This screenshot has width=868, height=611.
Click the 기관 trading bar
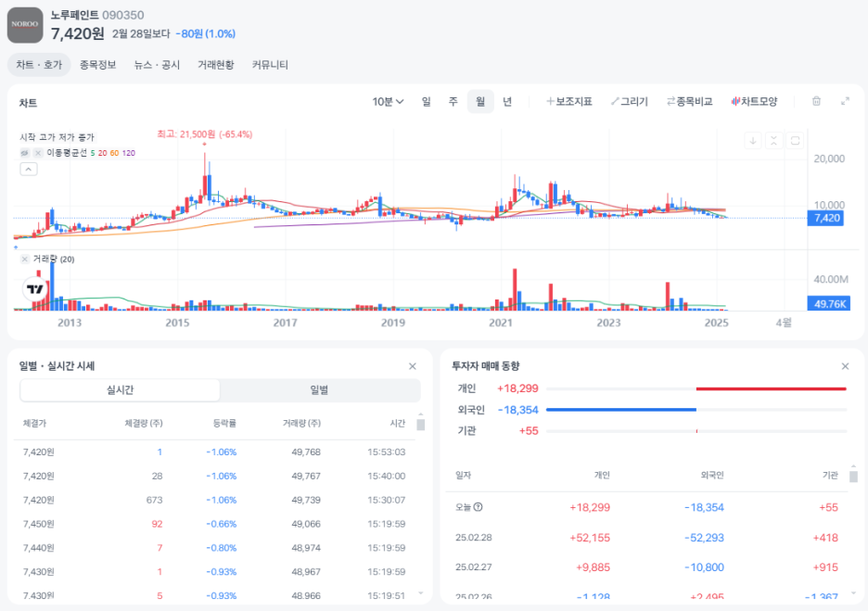(x=696, y=431)
